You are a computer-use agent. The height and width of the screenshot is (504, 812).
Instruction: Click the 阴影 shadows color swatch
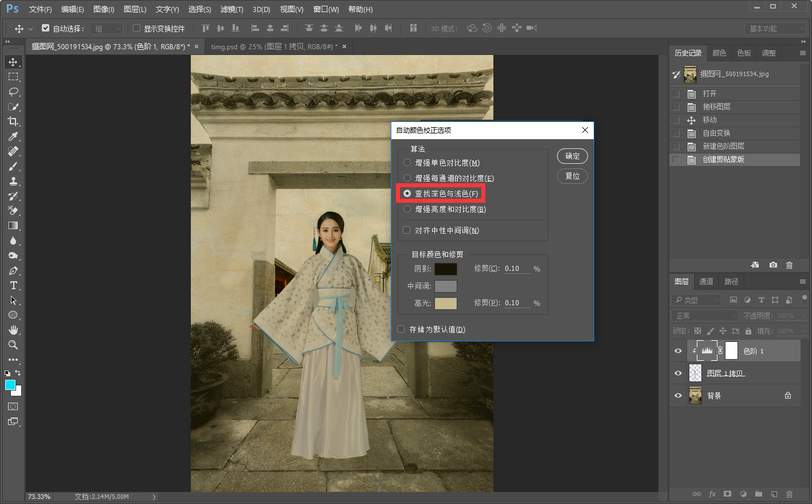(x=446, y=269)
